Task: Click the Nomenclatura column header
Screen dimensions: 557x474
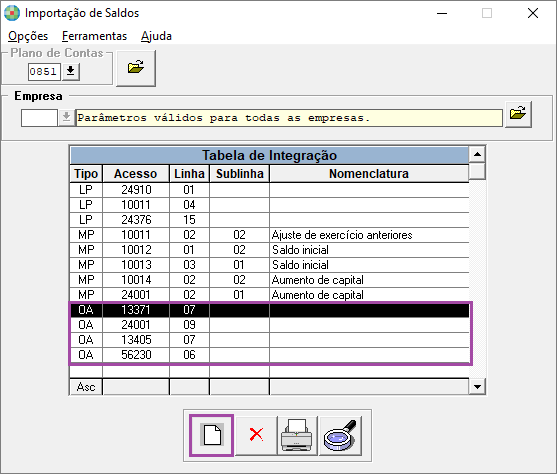Action: [369, 174]
